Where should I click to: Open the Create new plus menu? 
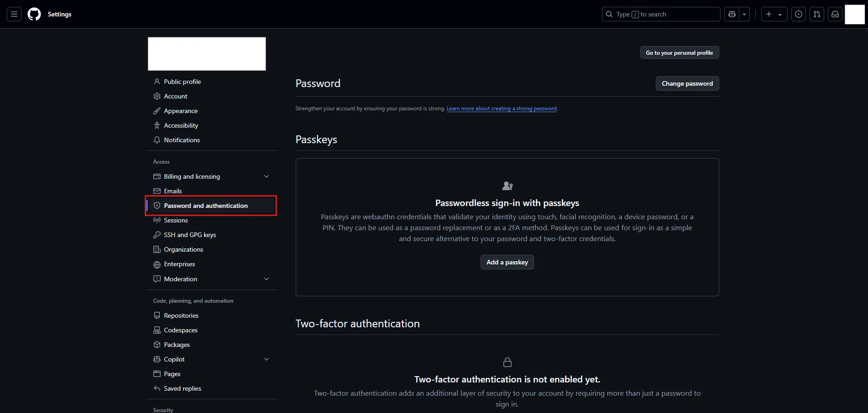click(x=774, y=14)
